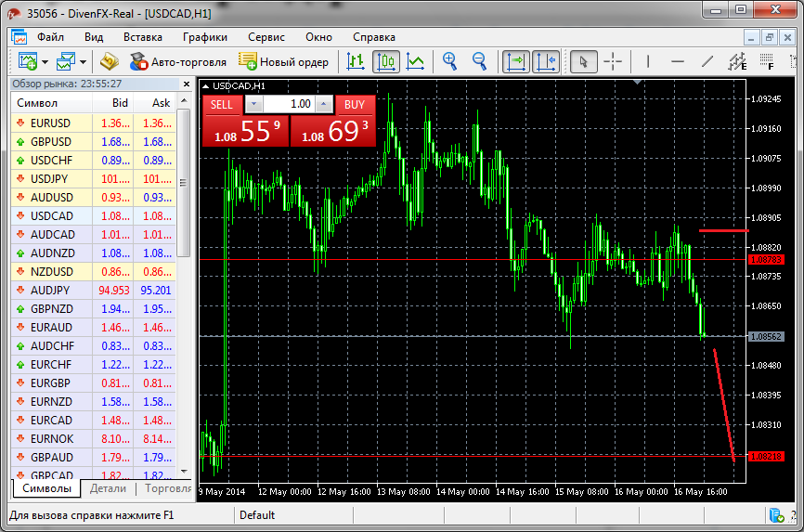The image size is (804, 532).
Task: Close the Обзор рынка panel
Action: pos(187,84)
